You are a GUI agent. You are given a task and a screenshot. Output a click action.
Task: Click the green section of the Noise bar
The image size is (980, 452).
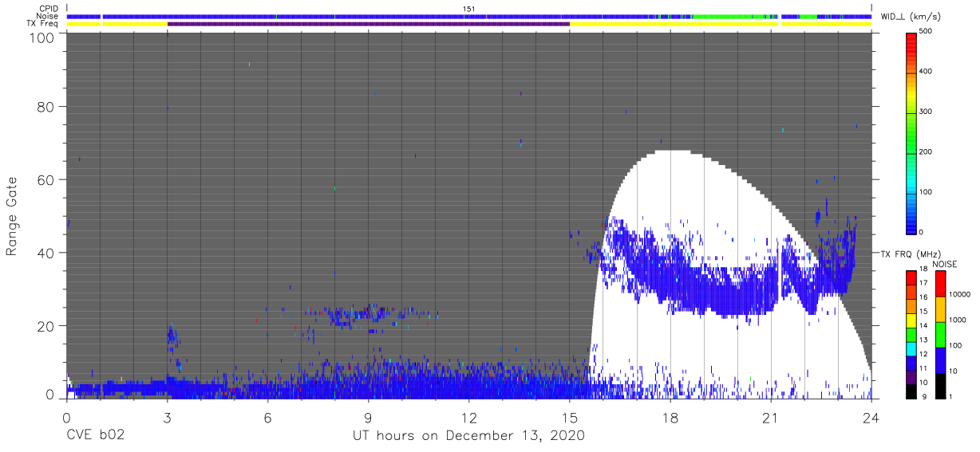tap(734, 16)
